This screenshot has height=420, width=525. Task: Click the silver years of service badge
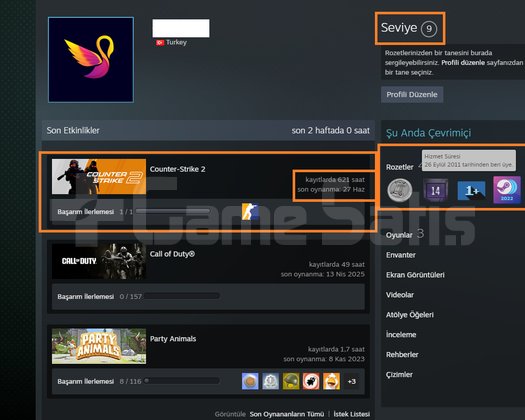pos(400,190)
